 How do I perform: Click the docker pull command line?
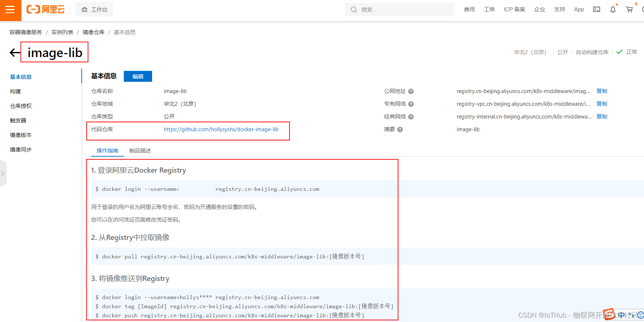click(x=230, y=257)
